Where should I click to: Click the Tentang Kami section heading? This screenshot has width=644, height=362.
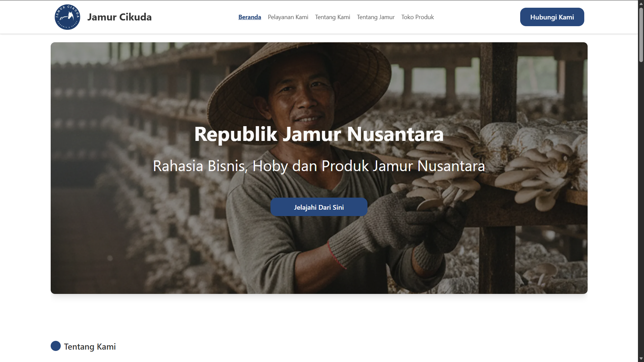tap(90, 347)
